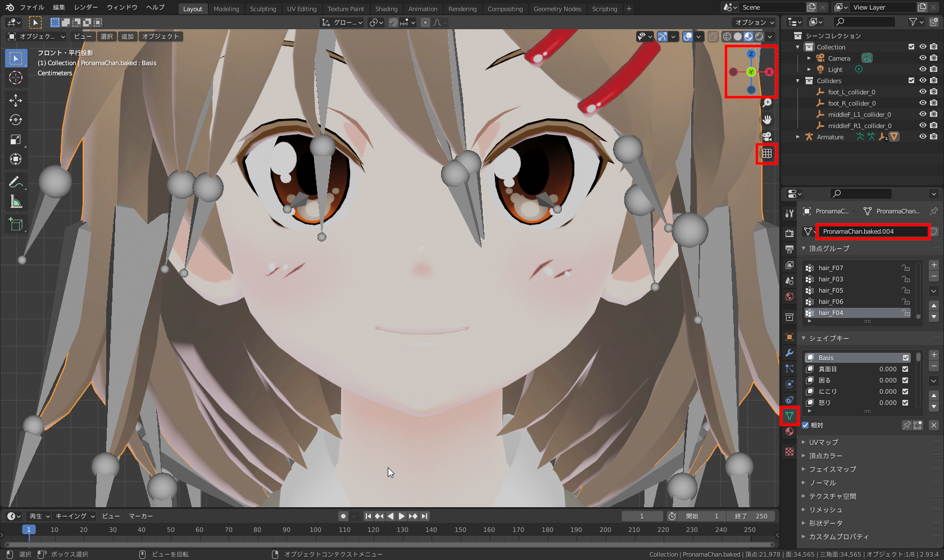Uncheck the 真面目 shape key checkbox
Image resolution: width=944 pixels, height=560 pixels.
(905, 369)
